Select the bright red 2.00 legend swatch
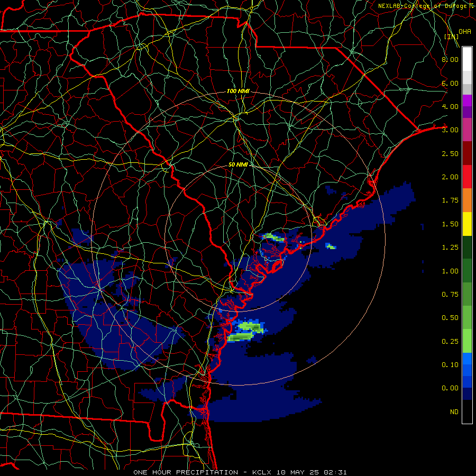476x476 pixels. [x=467, y=177]
